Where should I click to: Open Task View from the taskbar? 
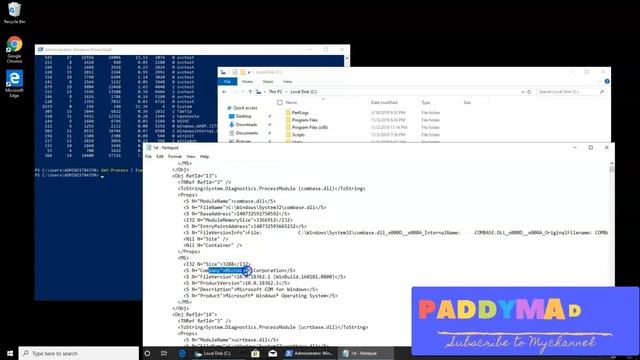coord(164,353)
